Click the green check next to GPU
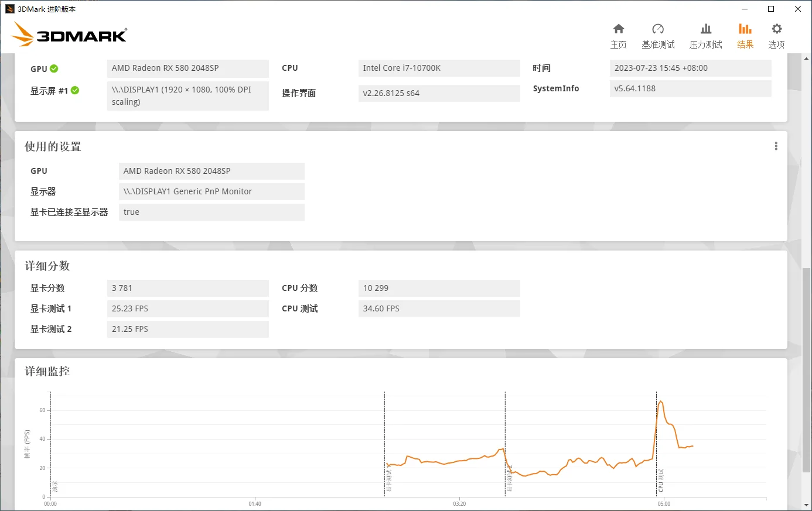Viewport: 812px width, 511px height. click(54, 68)
